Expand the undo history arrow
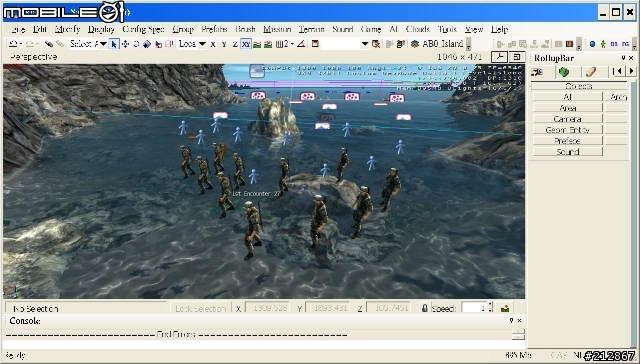This screenshot has width=640, height=364. click(21, 44)
